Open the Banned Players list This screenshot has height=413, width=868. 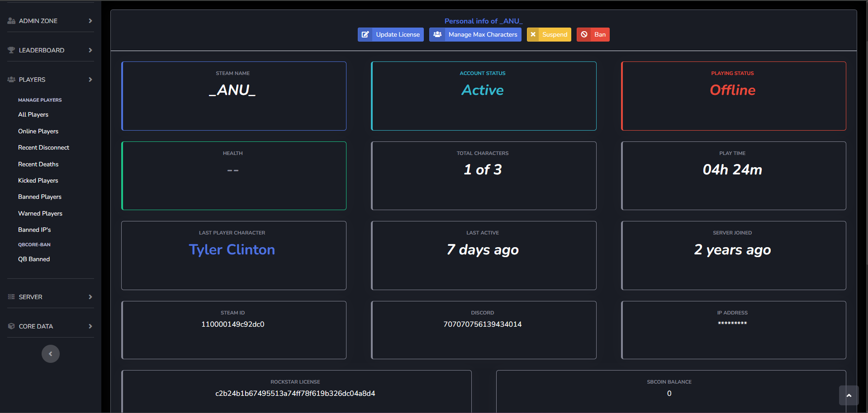pos(39,197)
